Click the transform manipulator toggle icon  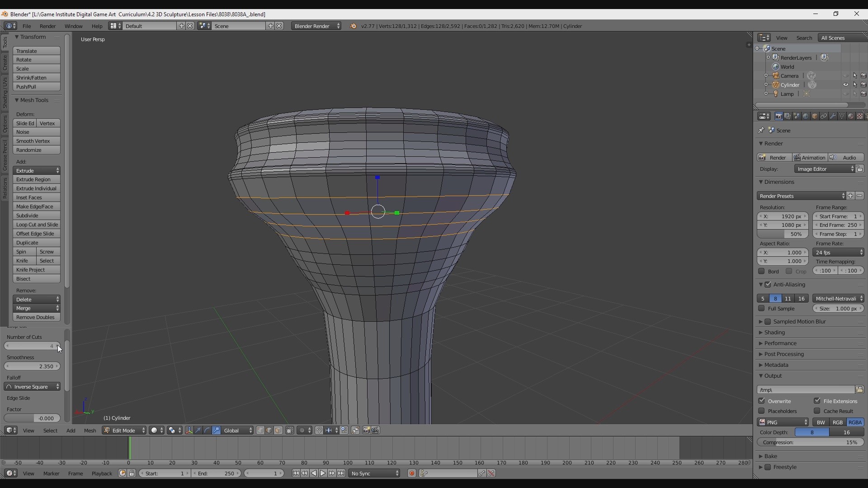tap(189, 431)
